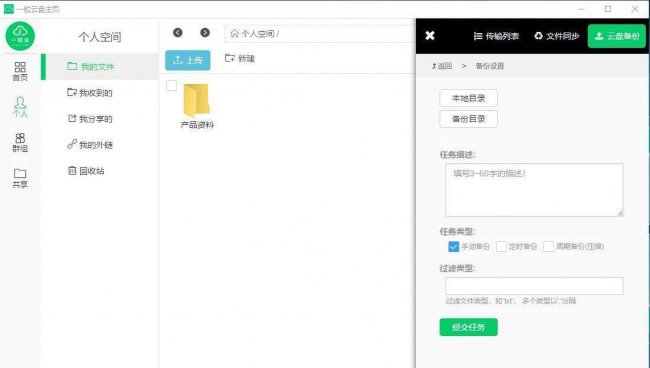650x368 pixels.
Task: Click the 产品资料 folder name label
Action: click(x=197, y=125)
